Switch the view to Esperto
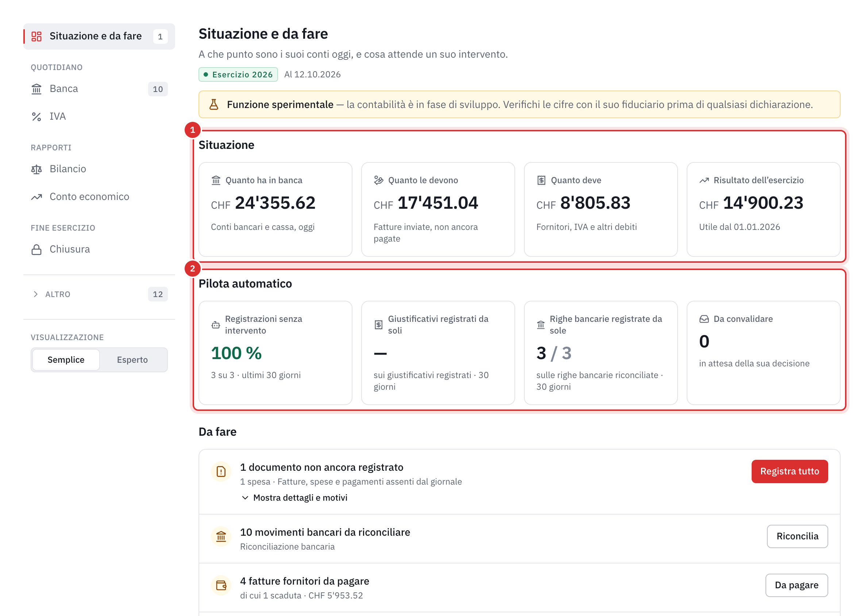Image resolution: width=864 pixels, height=616 pixels. point(132,359)
